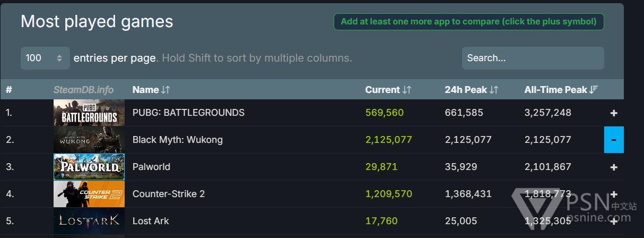Screen dimensions: 644x238
Task: Open Black Myth: Wukong thumbnail image
Action: (89, 140)
